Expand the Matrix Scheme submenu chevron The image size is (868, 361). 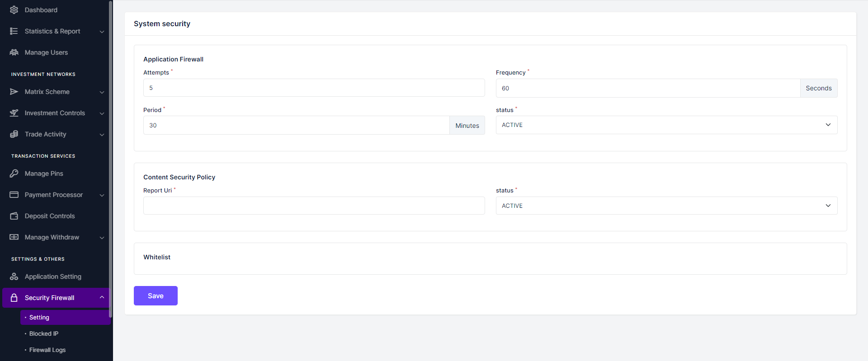[x=102, y=92]
